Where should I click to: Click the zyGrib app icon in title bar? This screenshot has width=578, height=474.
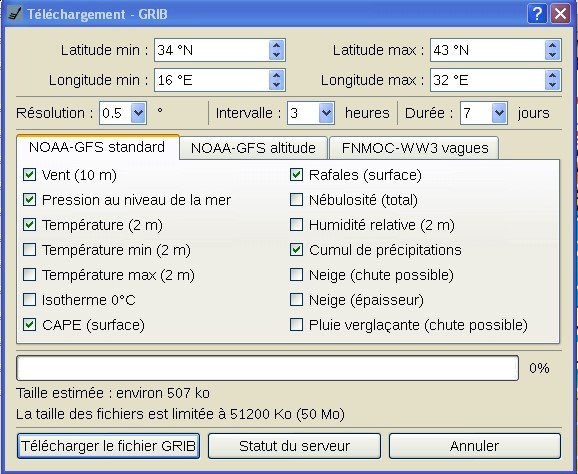(15, 14)
